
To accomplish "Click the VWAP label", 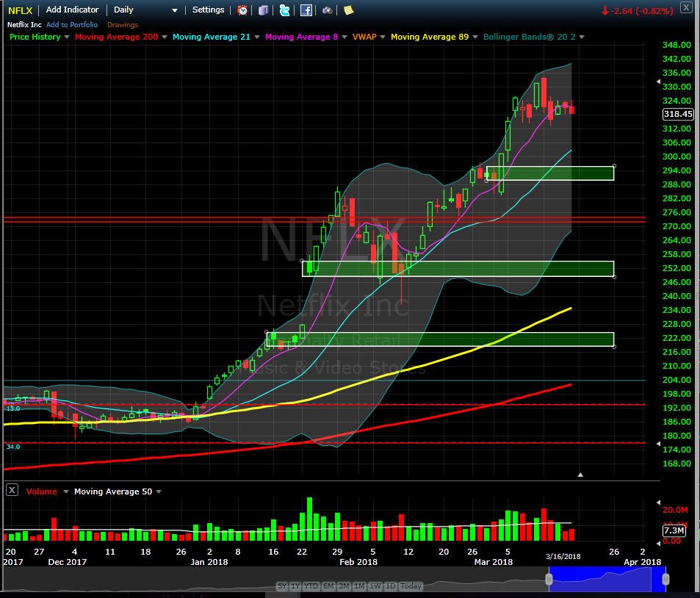I will [x=364, y=37].
